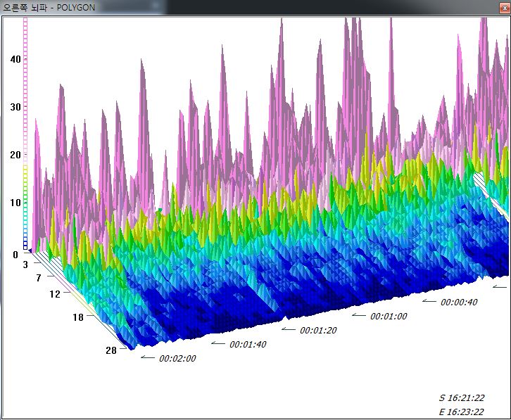The height and width of the screenshot is (420, 511).
Task: Click the 3 frequency axis label
Action: [25, 264]
